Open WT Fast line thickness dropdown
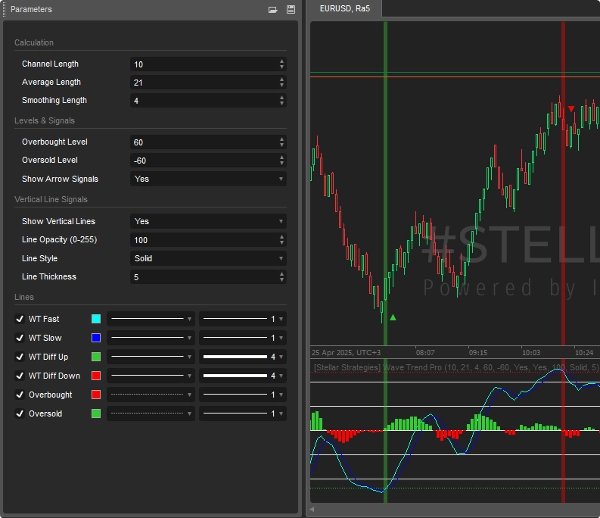600x518 pixels. 243,319
